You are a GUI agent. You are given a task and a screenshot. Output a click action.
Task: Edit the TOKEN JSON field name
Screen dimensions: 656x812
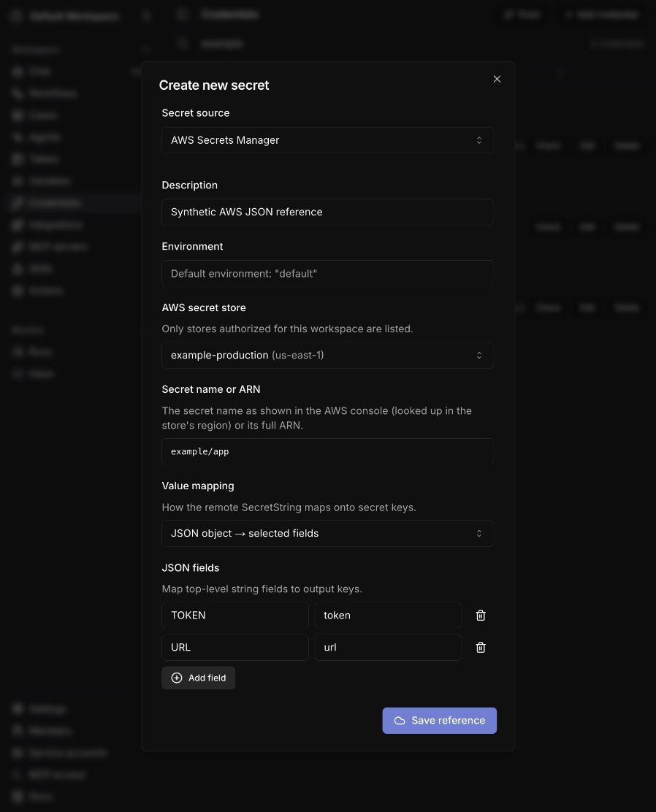click(x=235, y=616)
